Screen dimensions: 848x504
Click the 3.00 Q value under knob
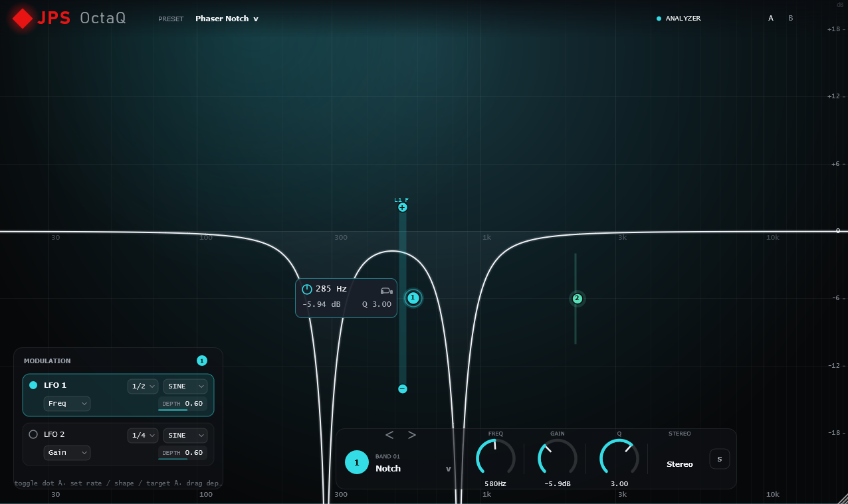[619, 484]
